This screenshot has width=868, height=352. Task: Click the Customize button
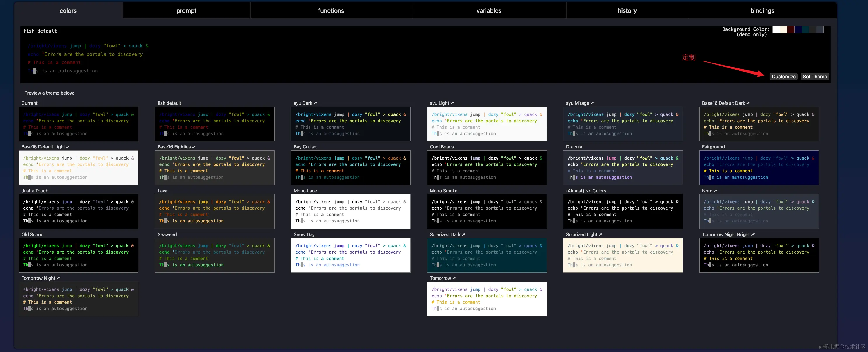pos(783,77)
